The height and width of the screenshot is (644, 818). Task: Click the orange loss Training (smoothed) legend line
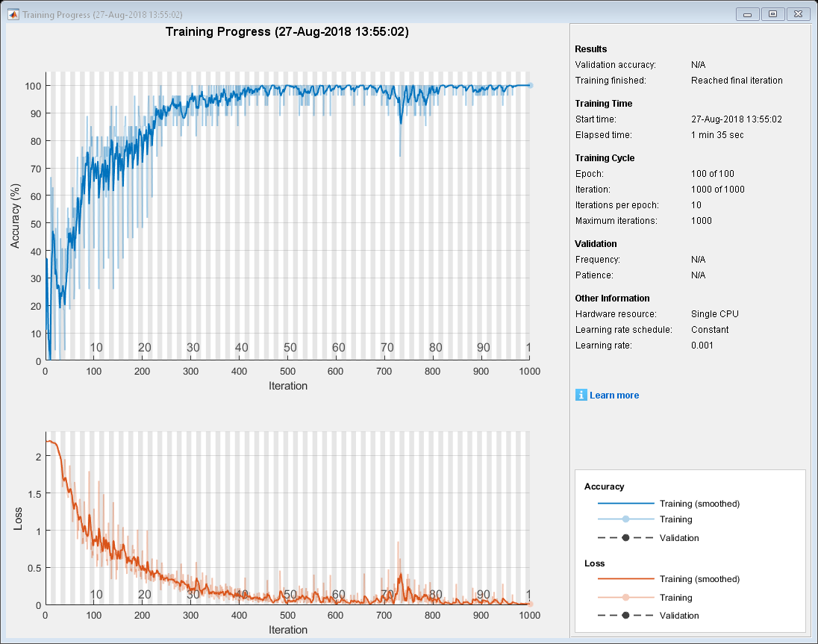[625, 579]
